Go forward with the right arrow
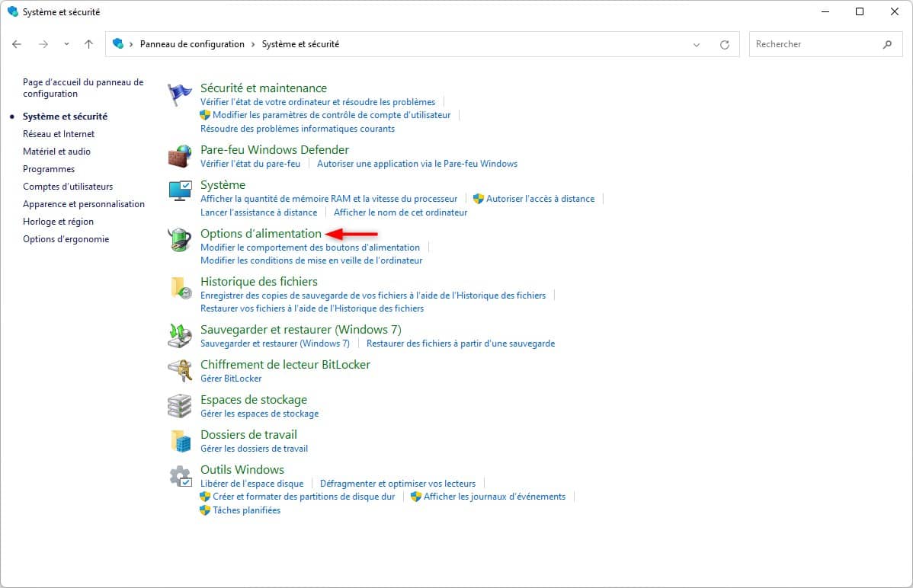This screenshot has height=588, width=913. (43, 44)
